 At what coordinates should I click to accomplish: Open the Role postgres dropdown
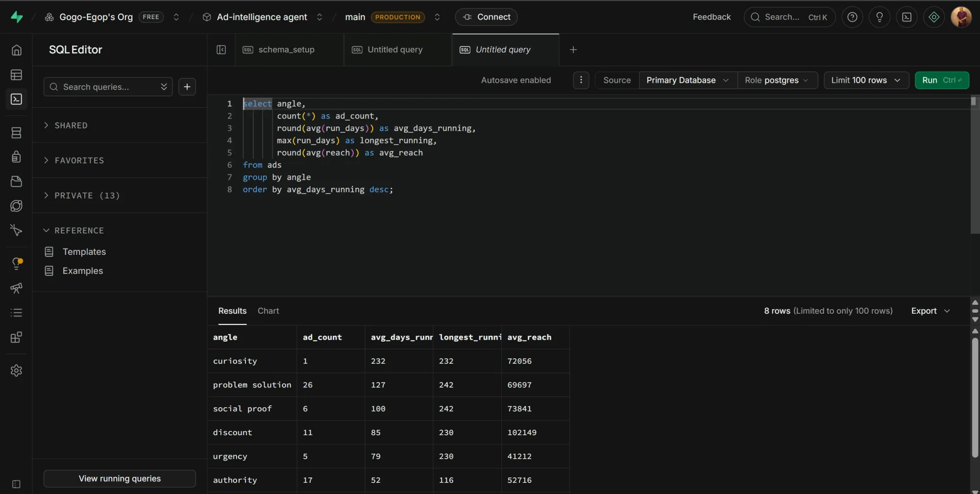(777, 80)
